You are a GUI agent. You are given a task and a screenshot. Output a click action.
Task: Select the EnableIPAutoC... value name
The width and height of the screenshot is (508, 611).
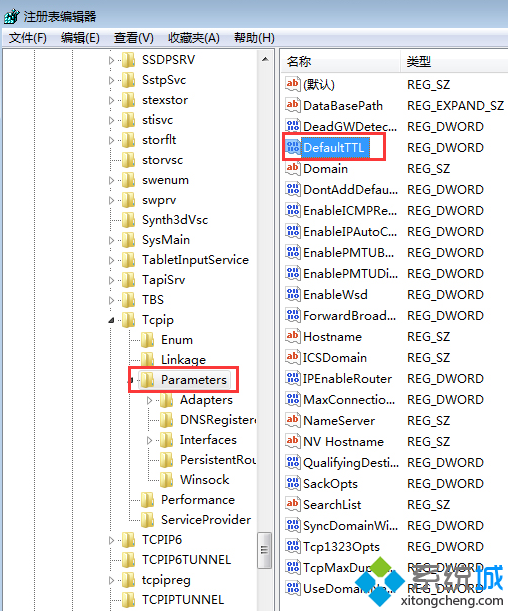(350, 232)
